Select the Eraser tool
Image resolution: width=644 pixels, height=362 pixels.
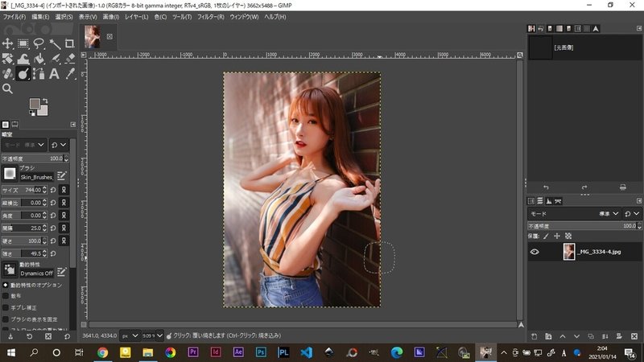click(70, 59)
